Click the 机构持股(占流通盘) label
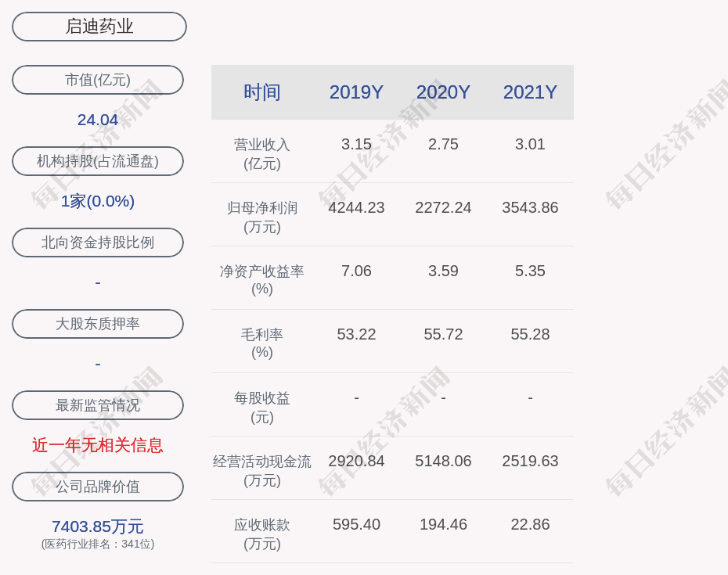Viewport: 728px width, 575px height. pos(98,161)
